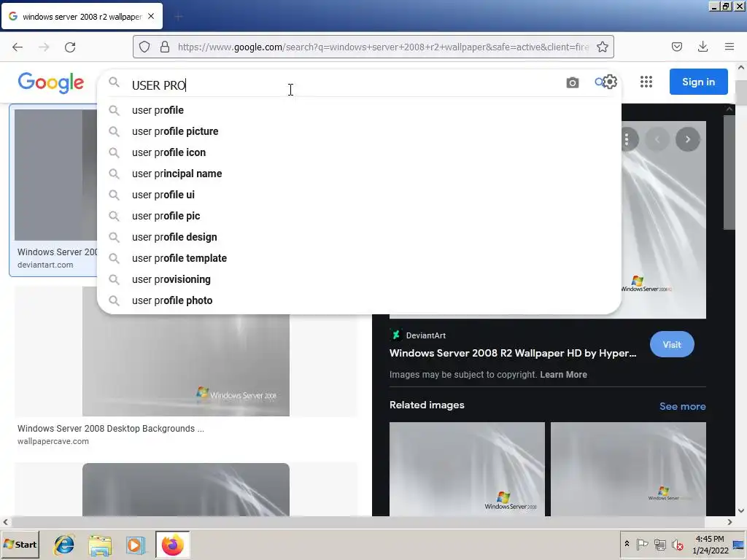Bookmark this page with the star icon
Screen dimensions: 747x560
pos(602,47)
